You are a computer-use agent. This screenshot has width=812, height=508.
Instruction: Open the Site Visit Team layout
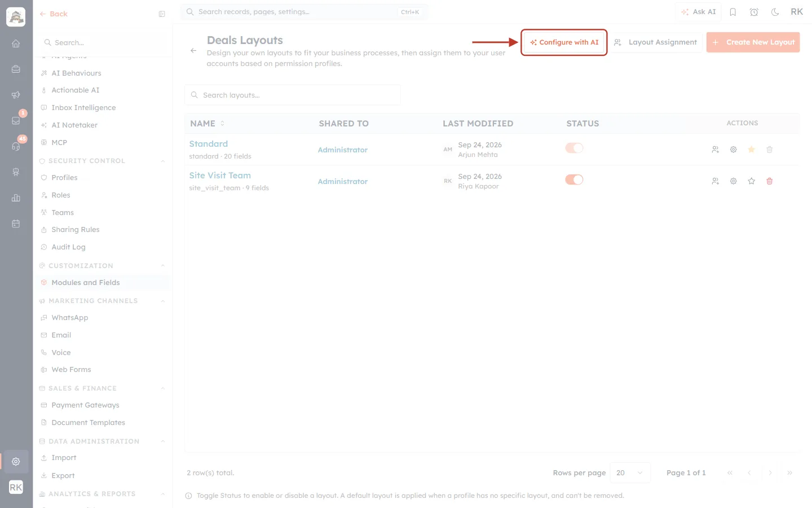(x=220, y=176)
